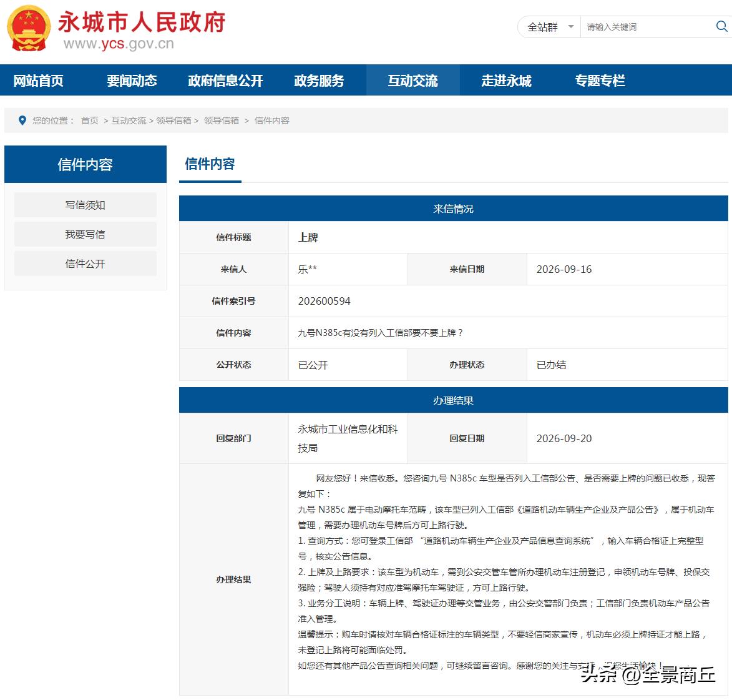The height and width of the screenshot is (700, 732).
Task: Select the 信件内容 content tab
Action: [x=210, y=164]
